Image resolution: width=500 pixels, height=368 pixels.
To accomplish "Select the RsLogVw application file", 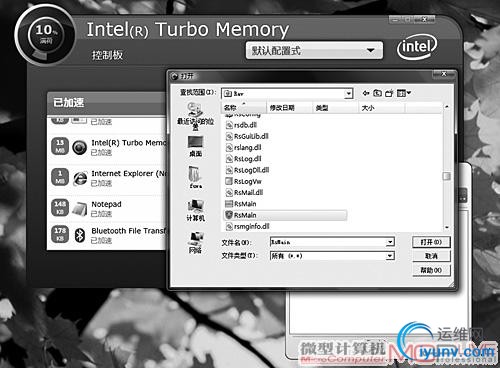I will (243, 181).
